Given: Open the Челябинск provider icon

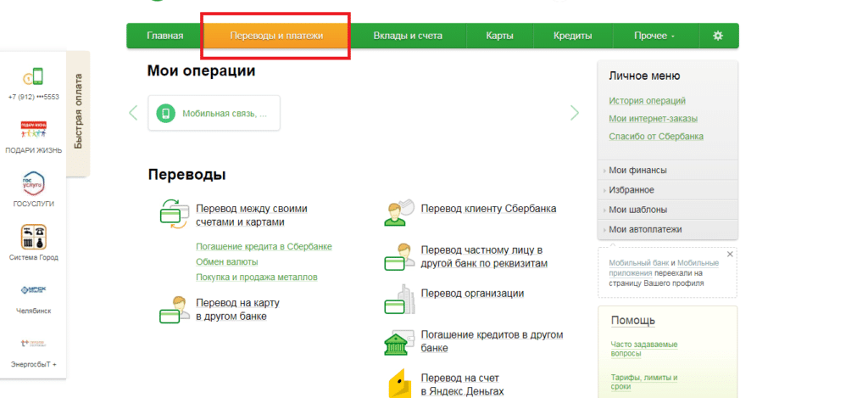Looking at the screenshot, I should pyautogui.click(x=33, y=290).
